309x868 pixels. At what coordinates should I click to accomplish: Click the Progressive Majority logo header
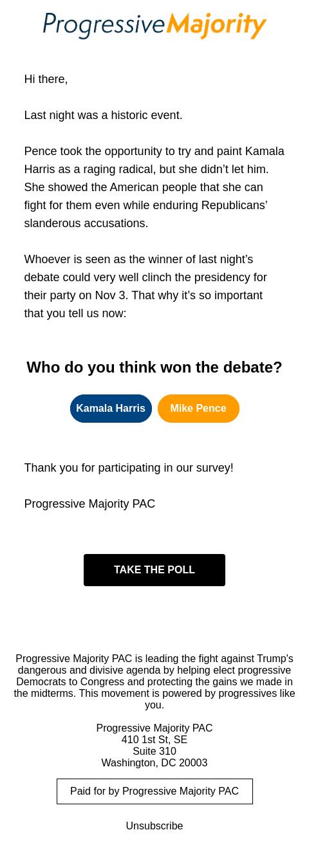tap(154, 26)
